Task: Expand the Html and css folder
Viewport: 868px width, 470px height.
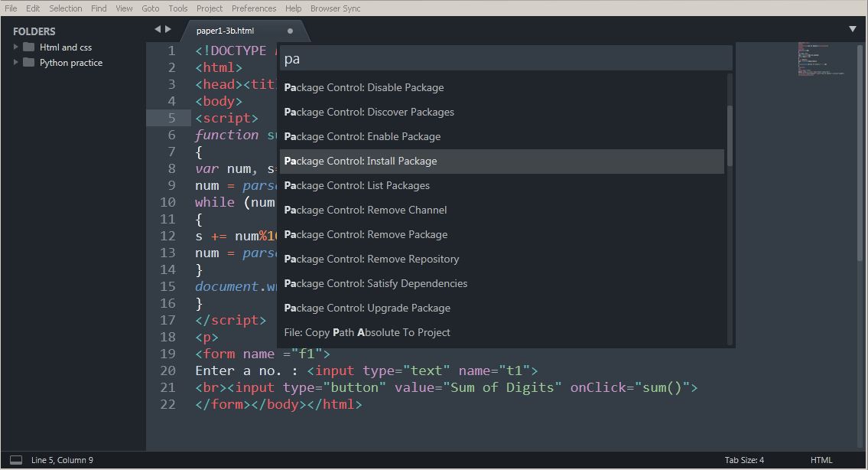Action: tap(15, 47)
